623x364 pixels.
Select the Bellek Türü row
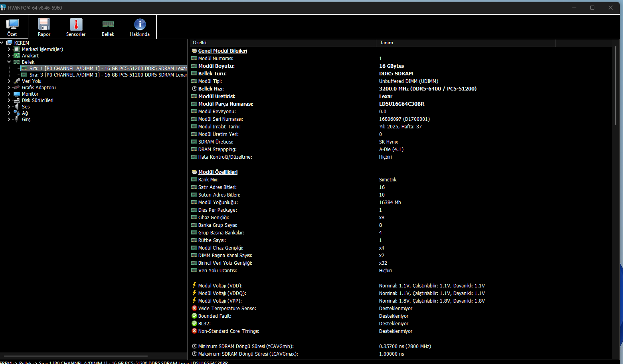point(401,73)
